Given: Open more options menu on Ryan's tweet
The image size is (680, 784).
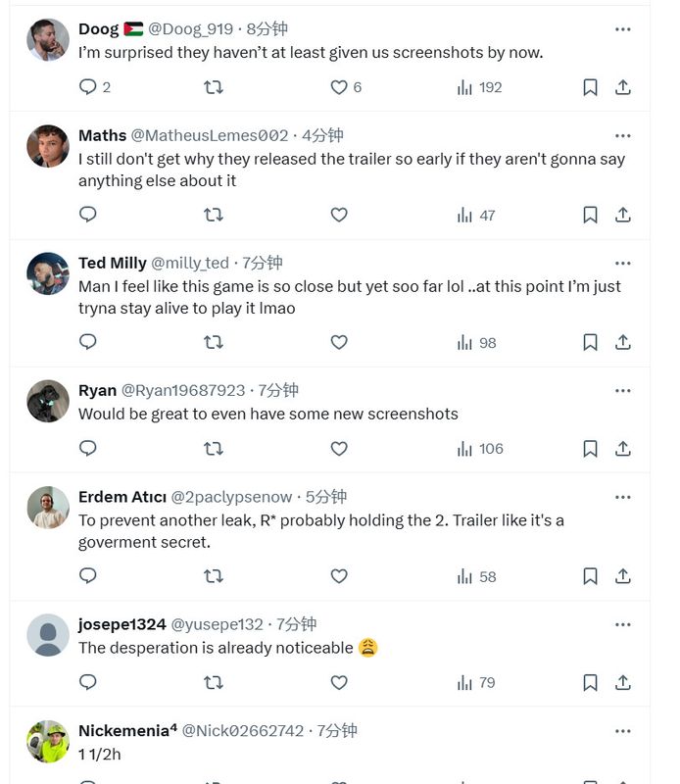Looking at the screenshot, I should pos(623,391).
